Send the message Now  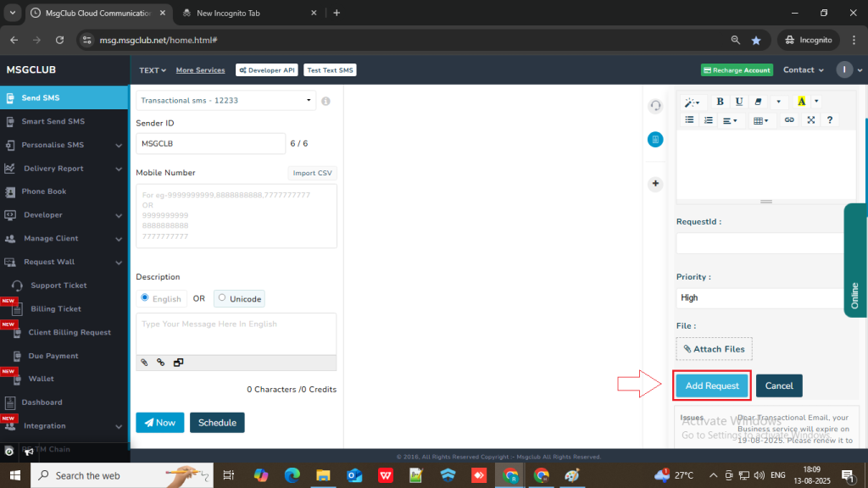click(x=160, y=423)
